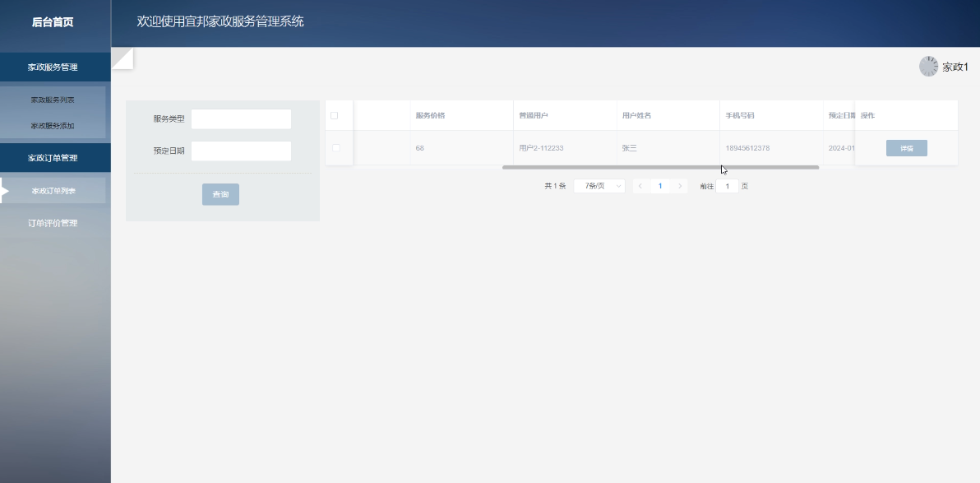Image resolution: width=980 pixels, height=483 pixels.
Task: Select page number 1 in pagination
Action: tap(660, 186)
